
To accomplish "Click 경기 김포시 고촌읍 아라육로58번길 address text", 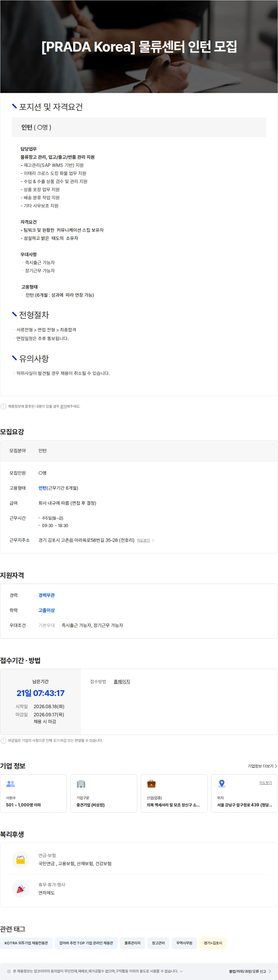I will [x=86, y=540].
